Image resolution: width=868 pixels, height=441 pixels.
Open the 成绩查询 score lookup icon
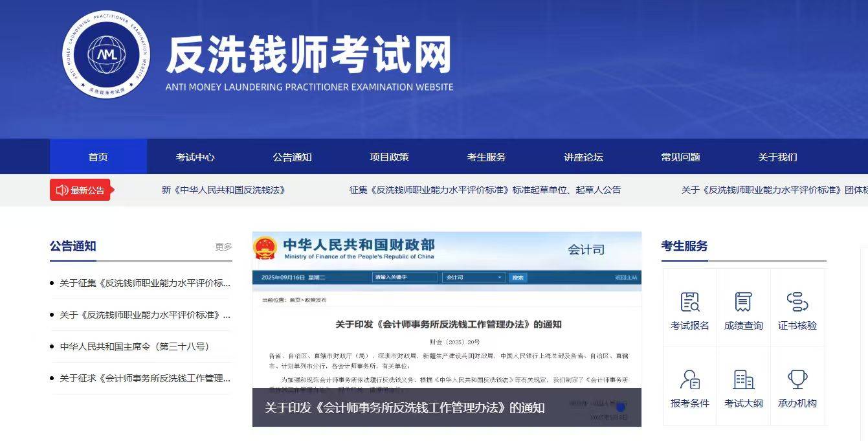click(743, 302)
